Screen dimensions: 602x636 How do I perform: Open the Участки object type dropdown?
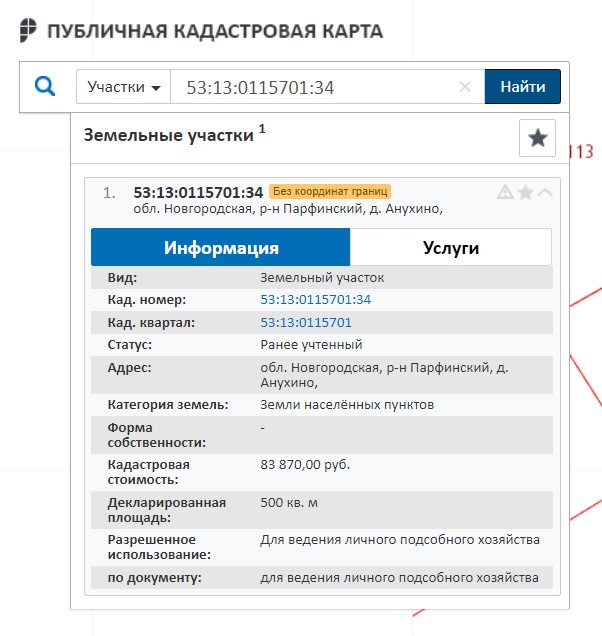click(123, 87)
